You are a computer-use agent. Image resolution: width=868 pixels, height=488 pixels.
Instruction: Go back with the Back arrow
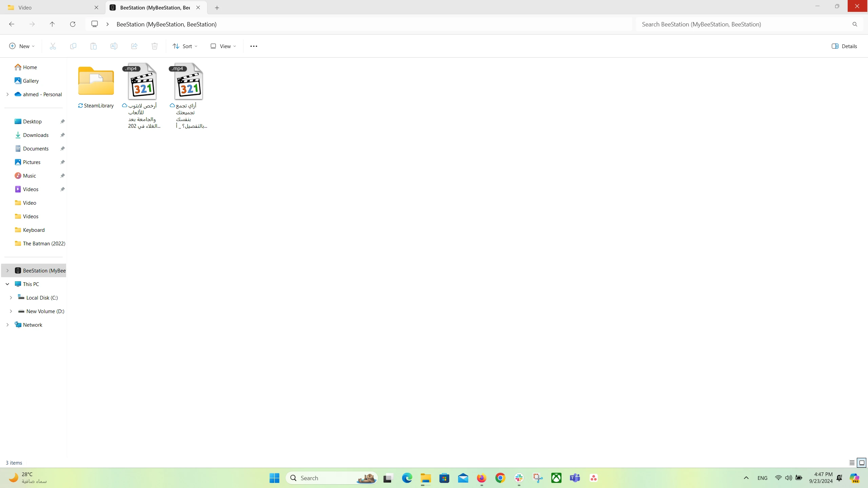[12, 24]
